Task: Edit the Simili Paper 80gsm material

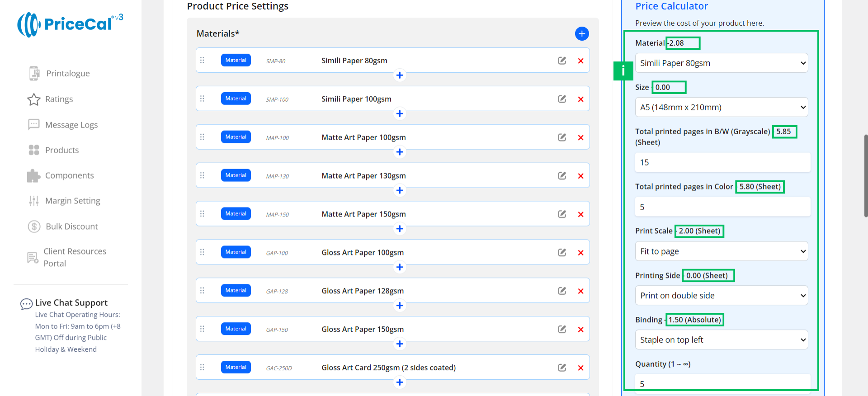Action: pyautogui.click(x=562, y=61)
